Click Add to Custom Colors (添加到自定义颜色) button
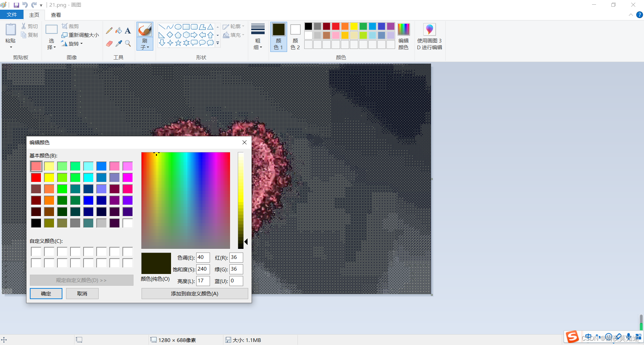 point(195,293)
